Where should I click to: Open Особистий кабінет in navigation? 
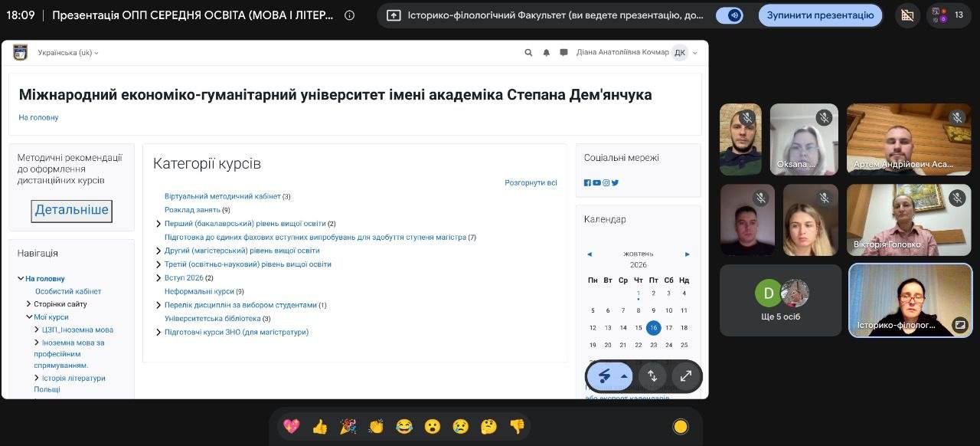tap(68, 291)
